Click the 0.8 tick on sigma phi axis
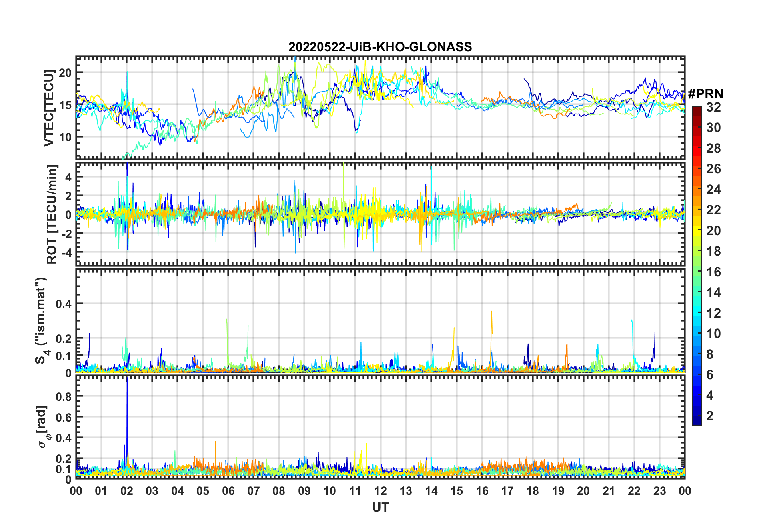761x532 pixels. point(63,396)
